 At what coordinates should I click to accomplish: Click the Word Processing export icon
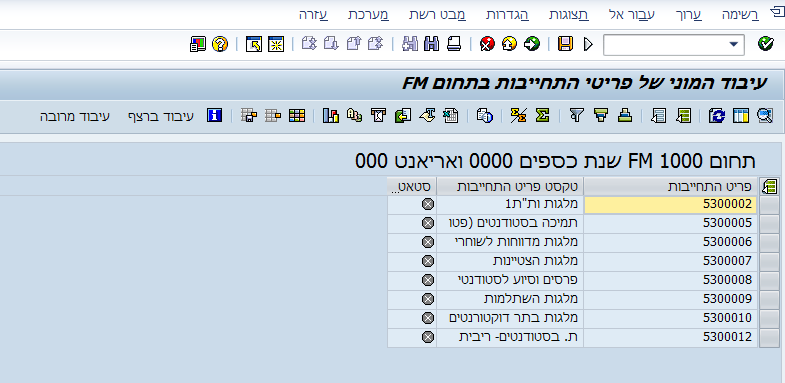click(x=426, y=116)
